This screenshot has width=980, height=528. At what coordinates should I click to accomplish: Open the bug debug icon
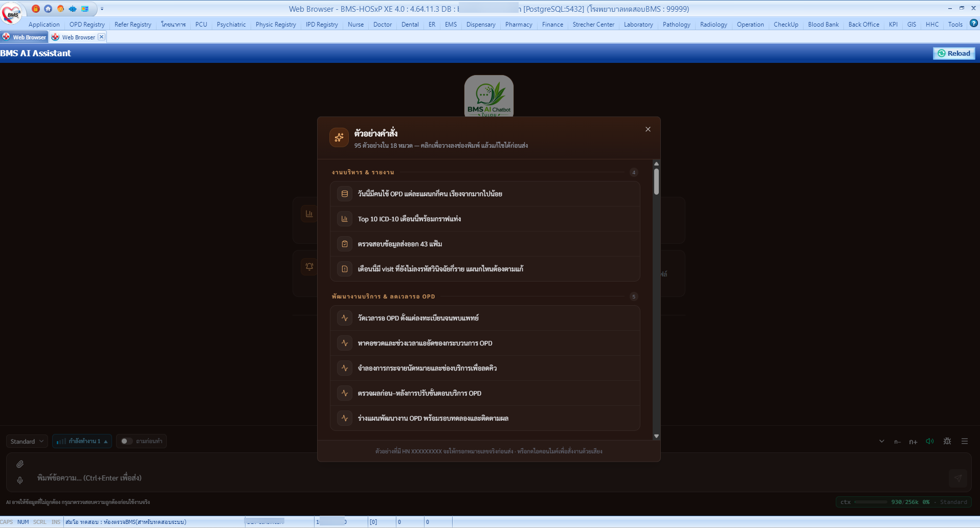[x=947, y=441]
